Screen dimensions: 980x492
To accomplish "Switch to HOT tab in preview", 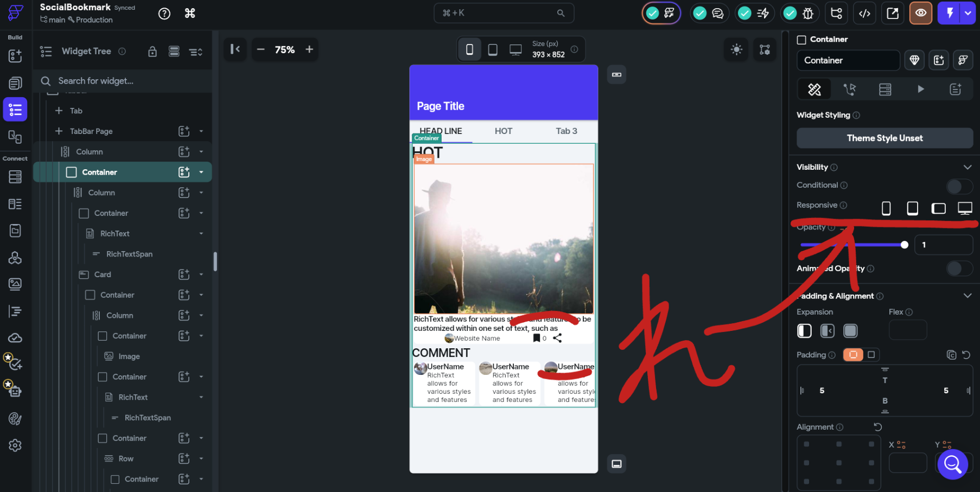I will [504, 131].
